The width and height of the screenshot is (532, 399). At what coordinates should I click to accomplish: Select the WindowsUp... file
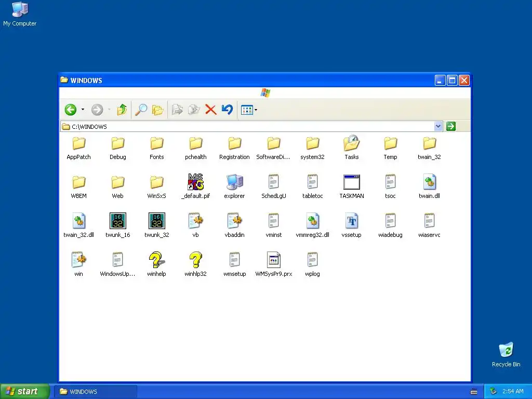coord(118,264)
